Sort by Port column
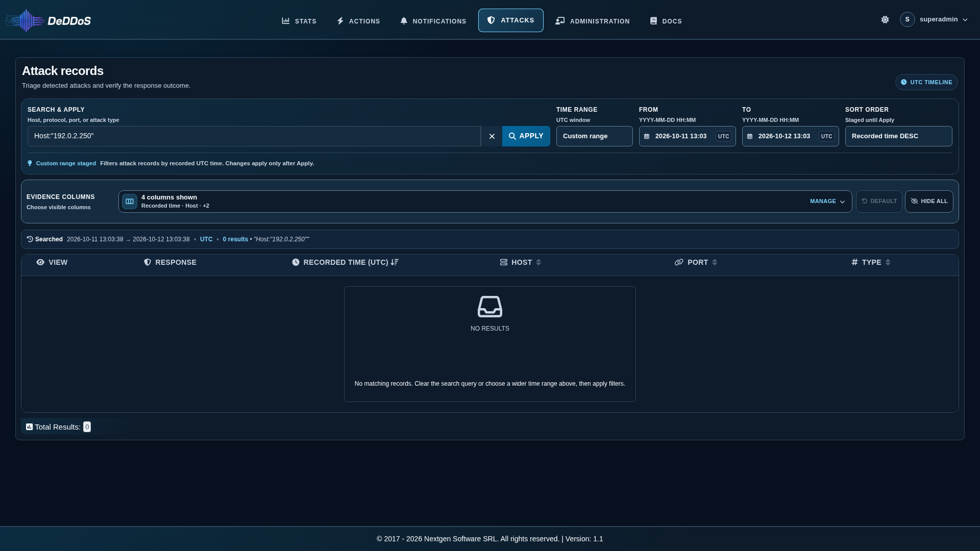Screen dimensions: 980x551 696,262
